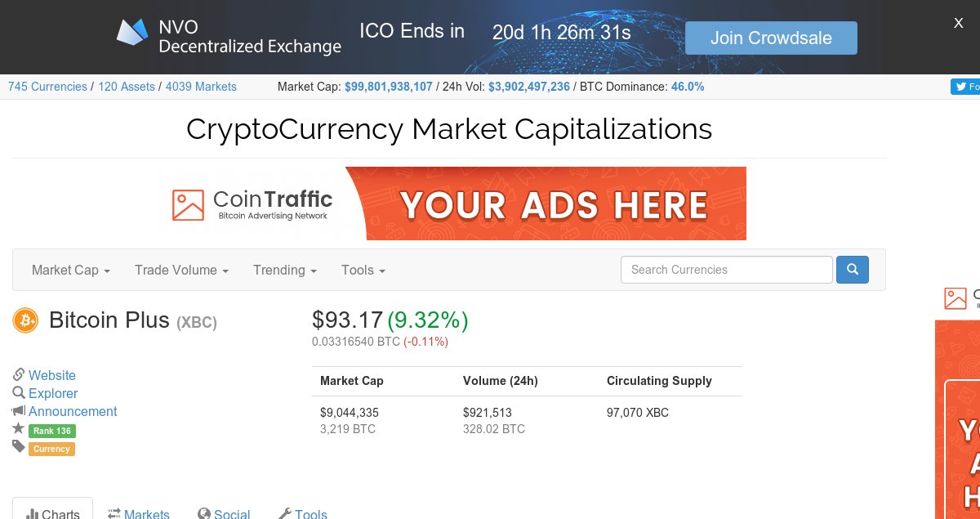Expand the Market Cap dropdown menu

coord(71,270)
